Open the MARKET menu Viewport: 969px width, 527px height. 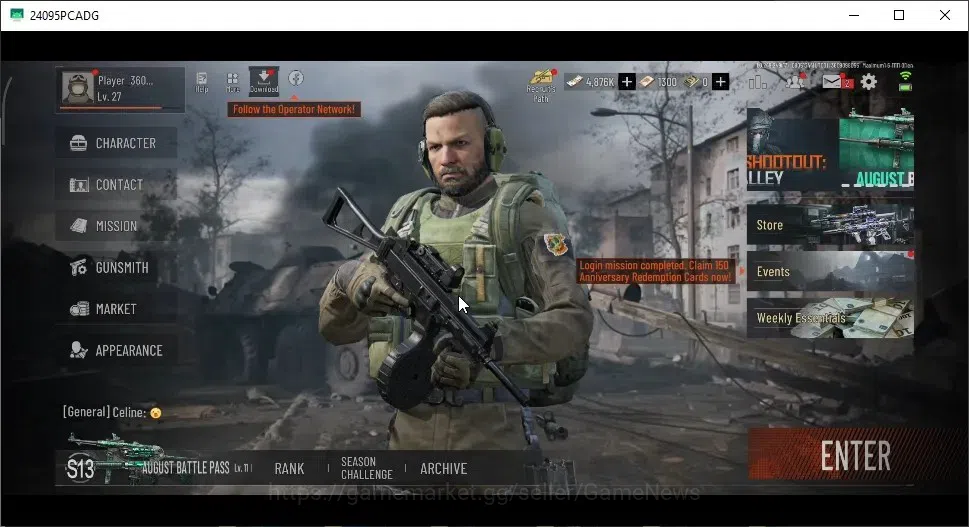tap(116, 309)
